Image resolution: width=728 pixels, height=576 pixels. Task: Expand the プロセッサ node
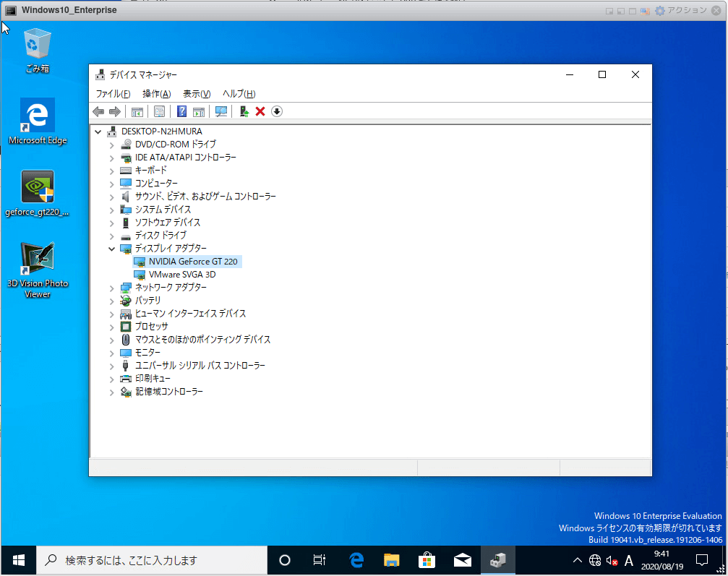(111, 327)
